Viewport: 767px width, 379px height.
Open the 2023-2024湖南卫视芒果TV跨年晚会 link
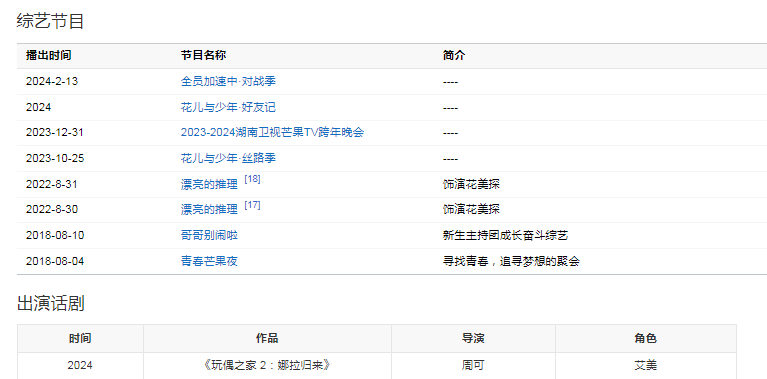[272, 133]
